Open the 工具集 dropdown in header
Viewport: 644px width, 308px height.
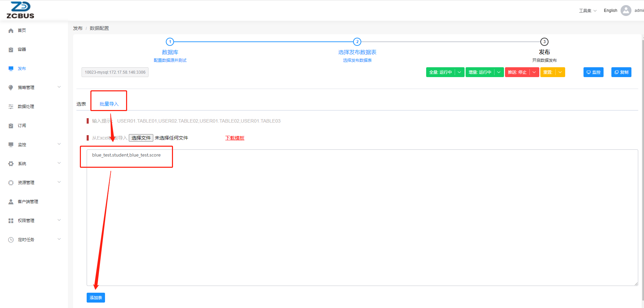click(588, 11)
